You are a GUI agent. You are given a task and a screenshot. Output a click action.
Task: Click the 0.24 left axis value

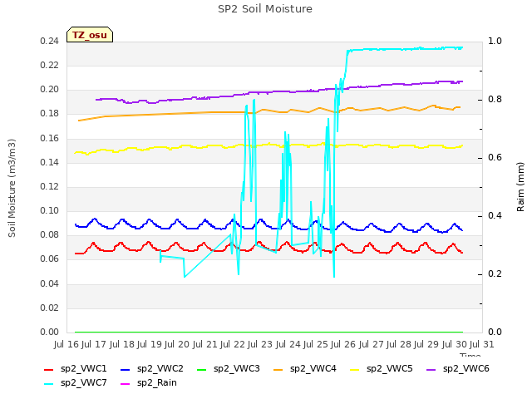[50, 41]
